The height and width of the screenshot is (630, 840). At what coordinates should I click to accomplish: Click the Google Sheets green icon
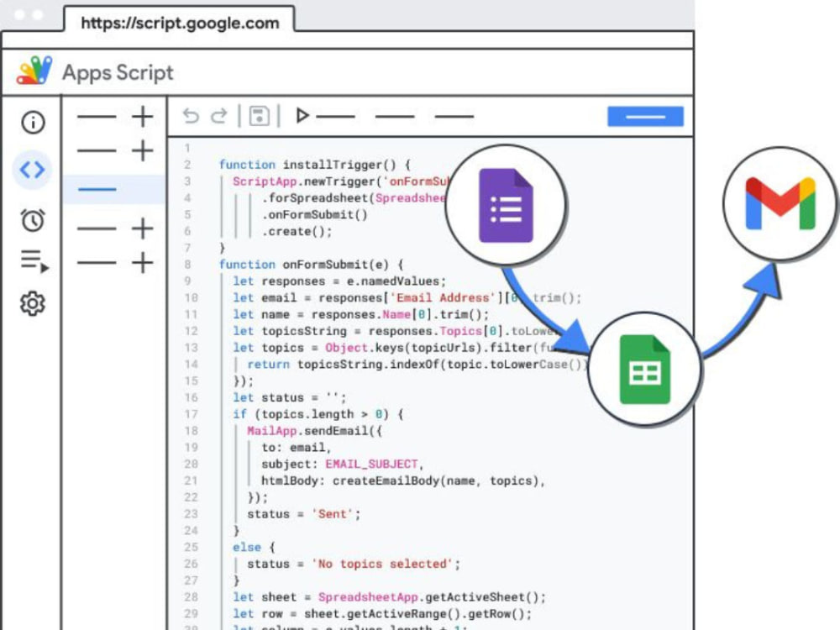644,369
